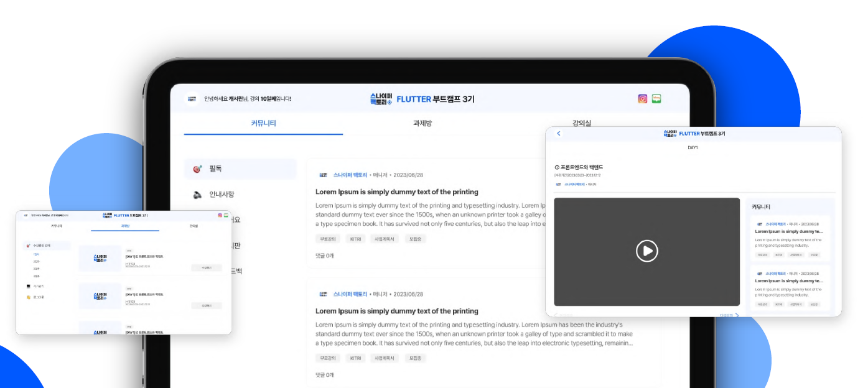Screen dimensions: 868x388
Task: Click author logo on first lecture community card
Action: click(x=760, y=224)
